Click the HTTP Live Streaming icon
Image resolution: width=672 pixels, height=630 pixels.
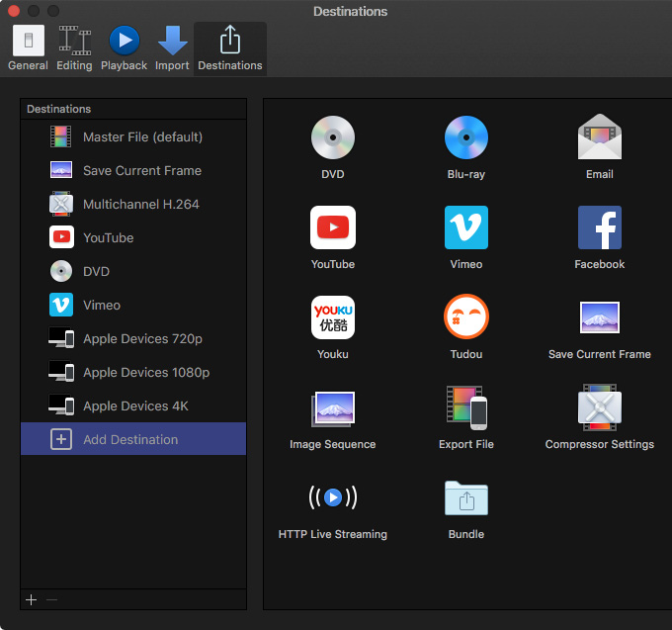click(333, 497)
